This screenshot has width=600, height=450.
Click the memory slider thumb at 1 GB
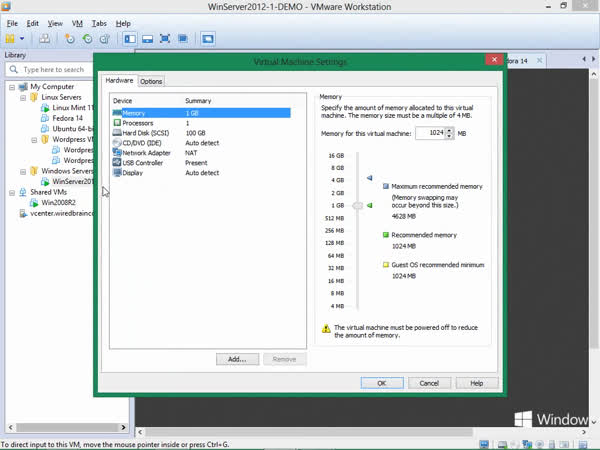(357, 205)
